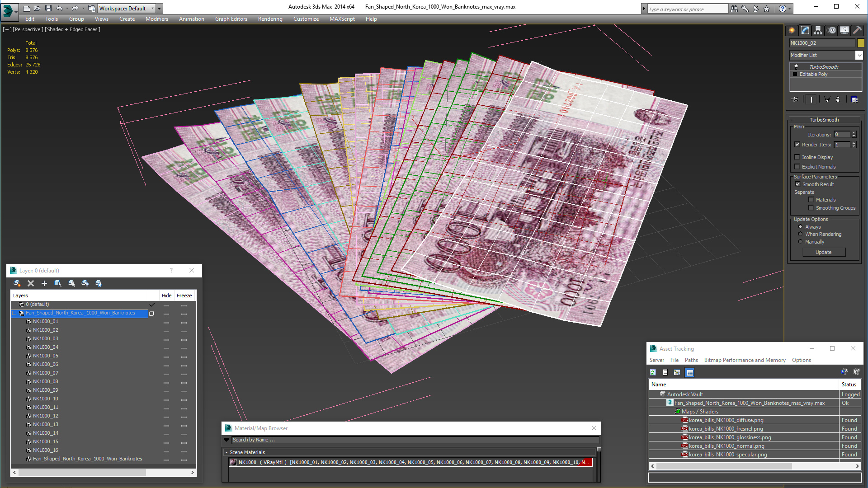Viewport: 868px width, 488px height.
Task: Click the satellite dish Communication Center icon
Action: click(756, 9)
